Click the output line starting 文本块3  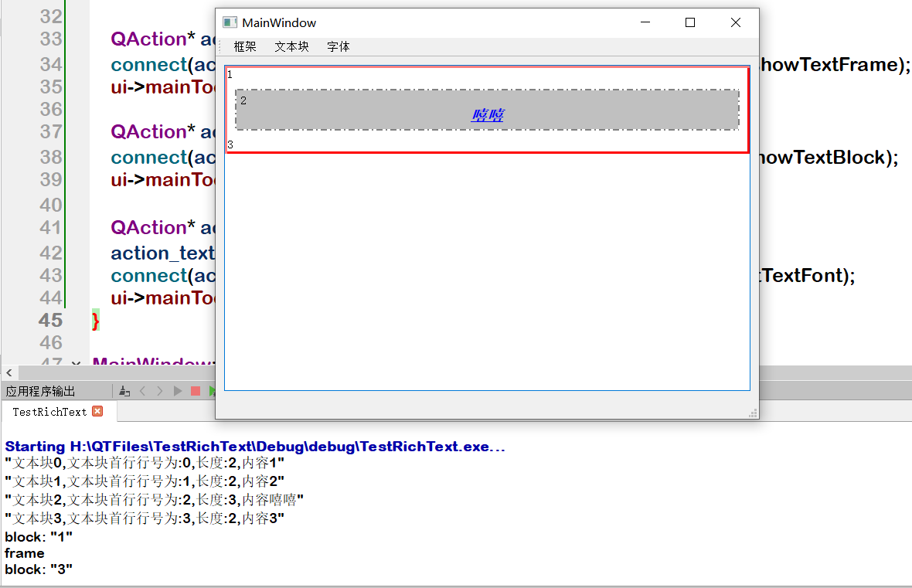(145, 518)
